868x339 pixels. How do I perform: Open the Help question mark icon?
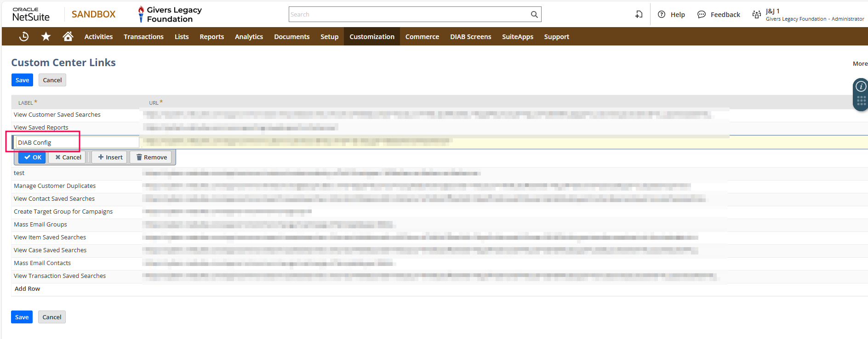(662, 15)
